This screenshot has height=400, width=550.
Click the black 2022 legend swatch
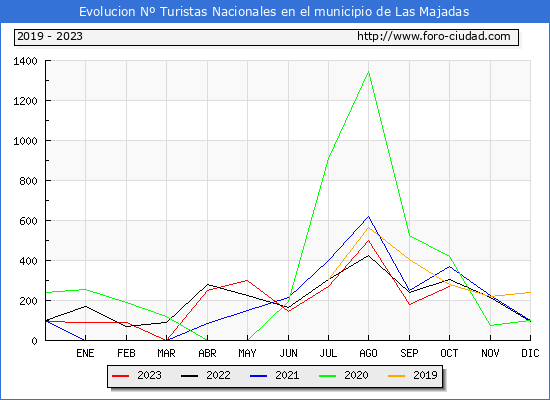point(189,376)
